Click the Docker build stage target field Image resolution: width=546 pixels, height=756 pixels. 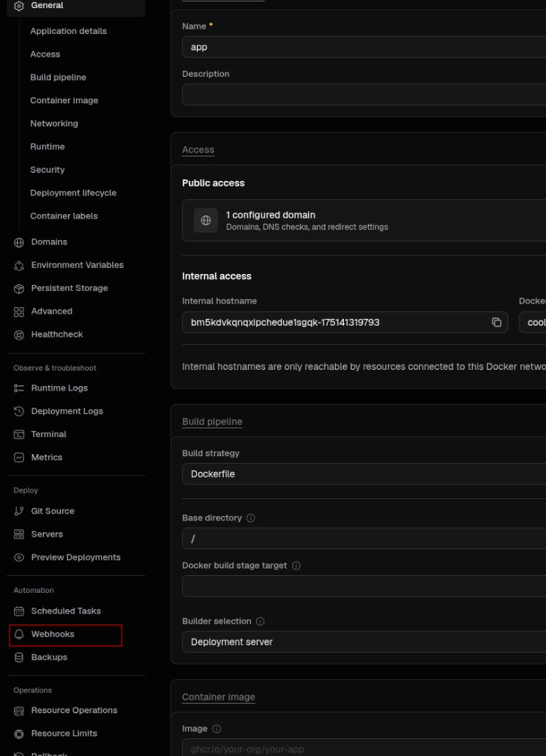click(364, 586)
